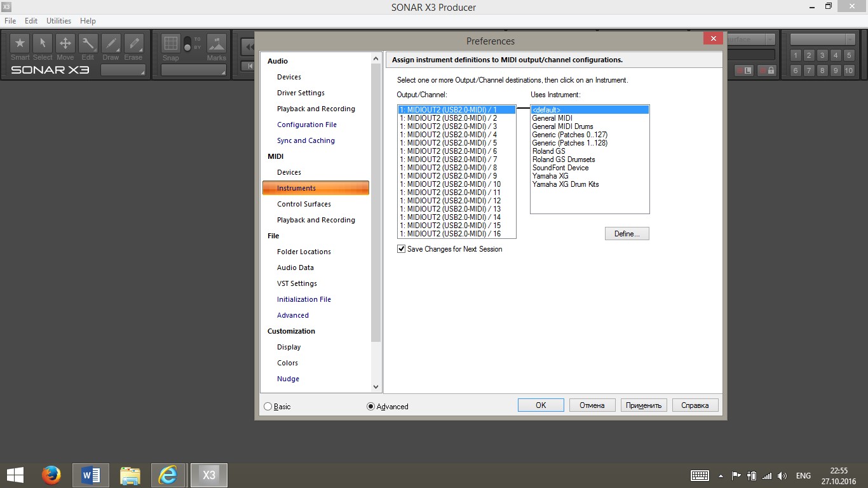The width and height of the screenshot is (868, 488).
Task: Open Internet Explorer from the taskbar
Action: click(x=168, y=475)
